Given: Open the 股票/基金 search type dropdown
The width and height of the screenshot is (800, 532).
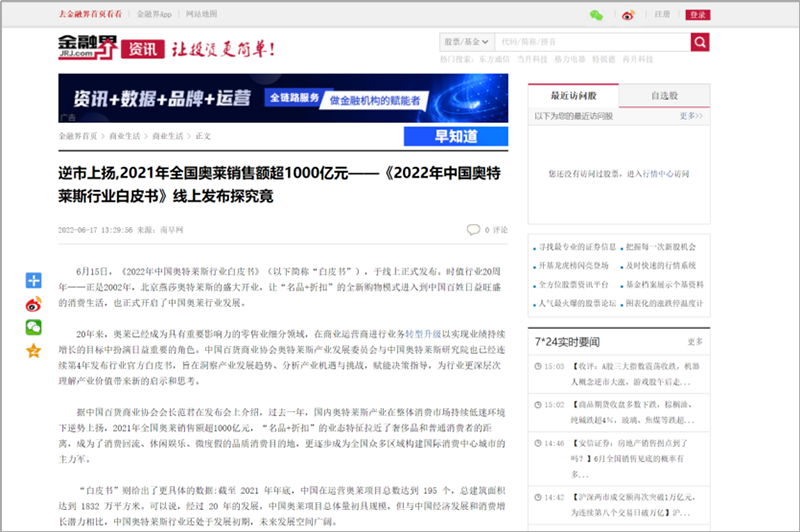Looking at the screenshot, I should pyautogui.click(x=466, y=42).
